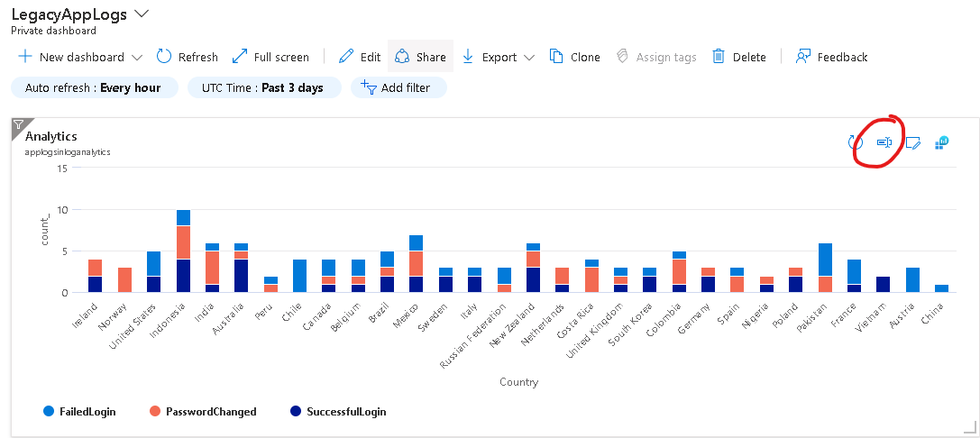This screenshot has height=438, width=980.
Task: Open the Feedback panel
Action: click(831, 57)
